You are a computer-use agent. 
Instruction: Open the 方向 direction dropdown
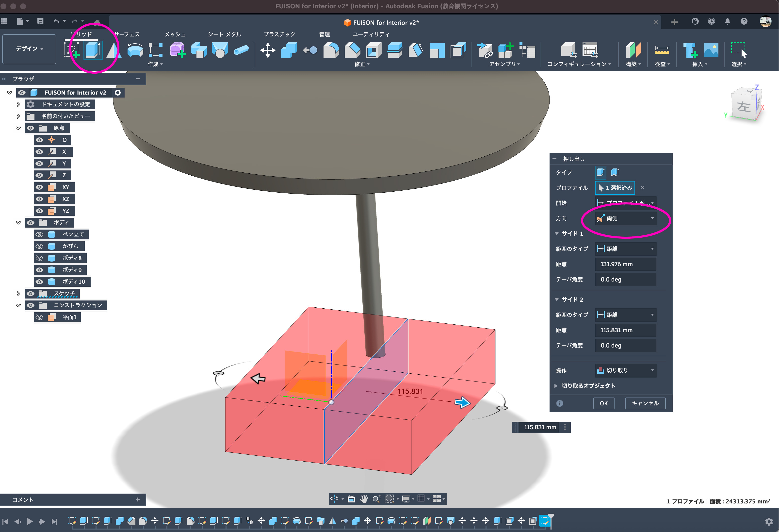click(625, 218)
